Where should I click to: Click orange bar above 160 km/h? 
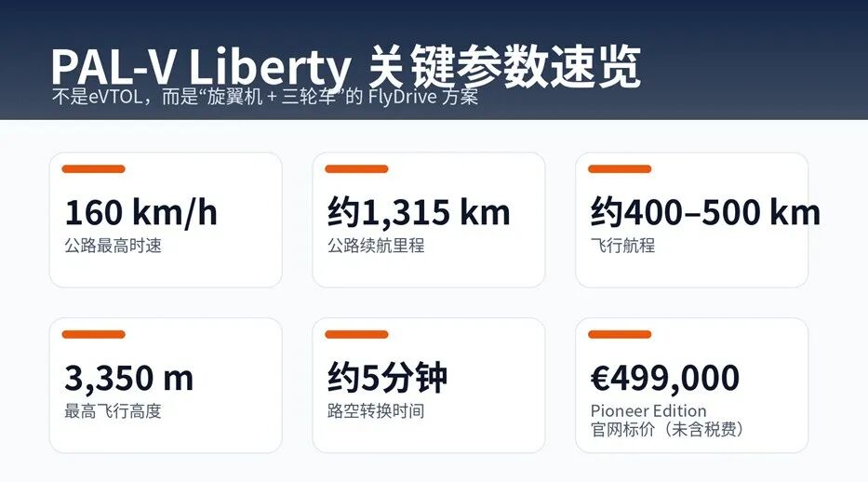coord(93,169)
